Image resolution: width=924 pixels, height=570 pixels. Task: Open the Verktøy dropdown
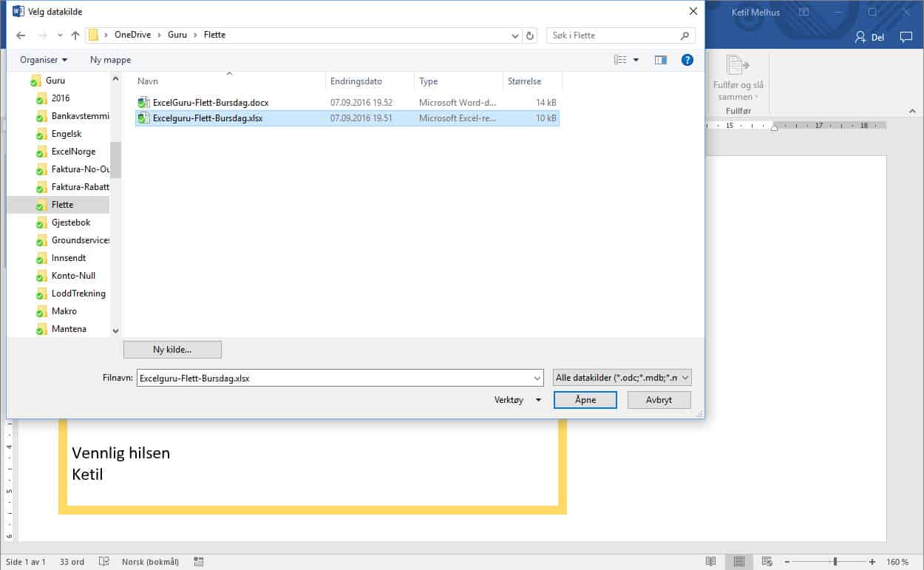517,400
